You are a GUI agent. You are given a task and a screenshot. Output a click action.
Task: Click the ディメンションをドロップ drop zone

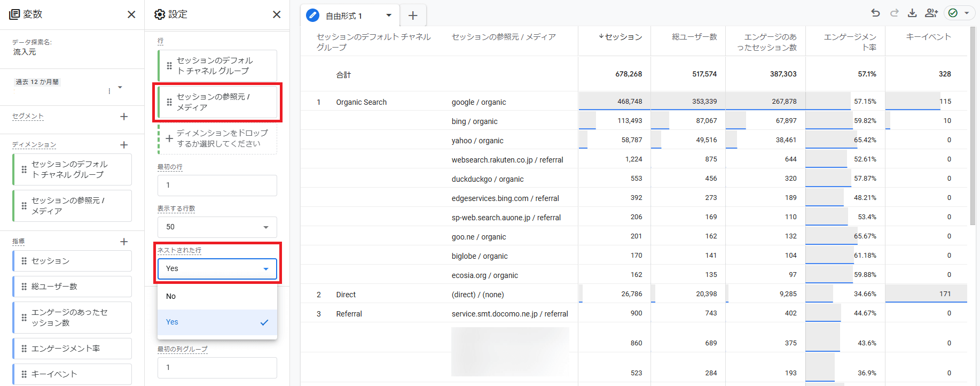tap(218, 138)
